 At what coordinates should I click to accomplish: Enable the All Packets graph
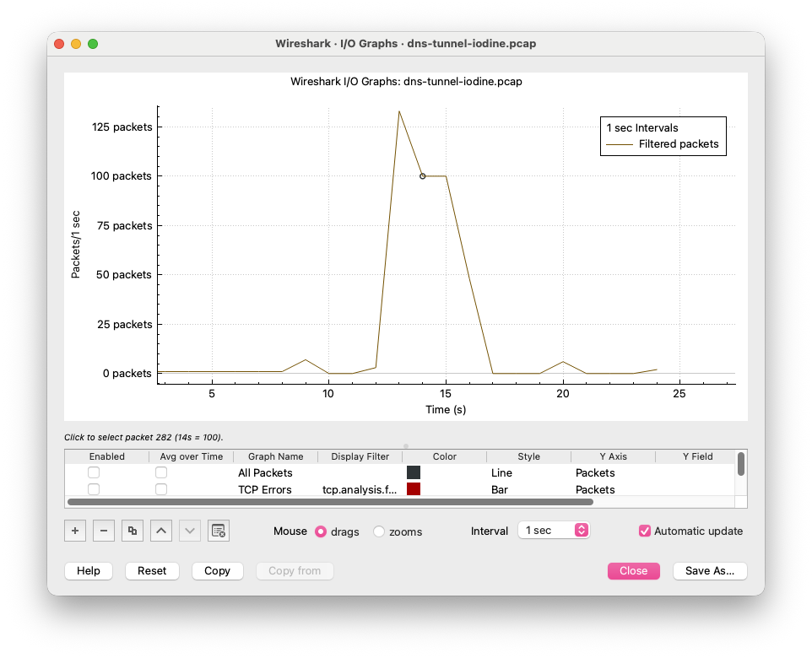tap(94, 472)
